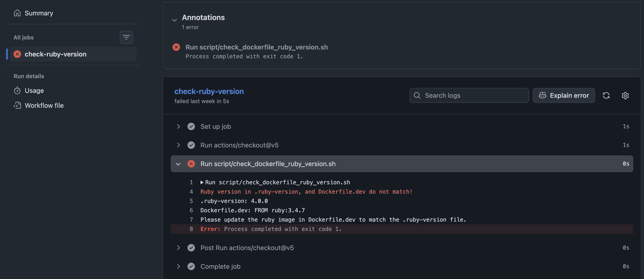644x279 pixels.
Task: Open the check-ruby-version heading link
Action: coord(209,91)
